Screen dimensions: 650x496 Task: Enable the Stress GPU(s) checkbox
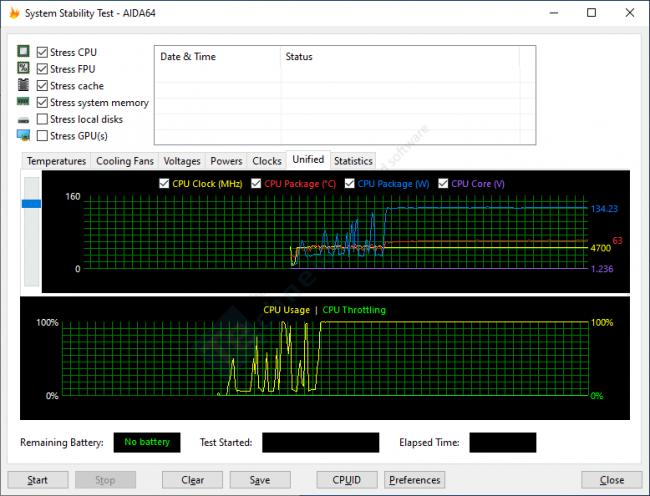click(42, 135)
